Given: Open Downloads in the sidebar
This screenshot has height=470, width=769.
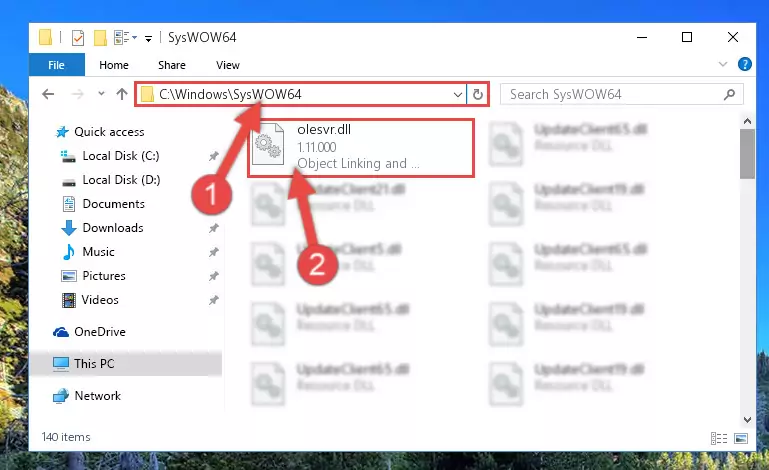Looking at the screenshot, I should 113,228.
